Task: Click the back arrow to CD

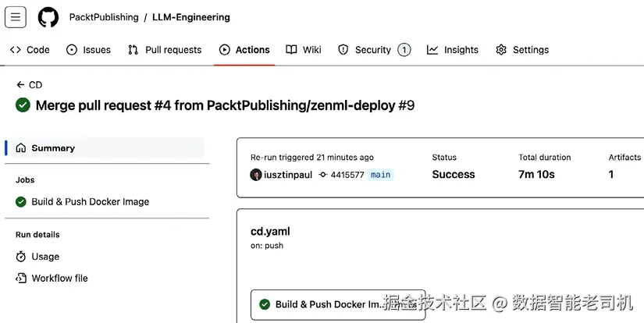Action: pyautogui.click(x=21, y=85)
